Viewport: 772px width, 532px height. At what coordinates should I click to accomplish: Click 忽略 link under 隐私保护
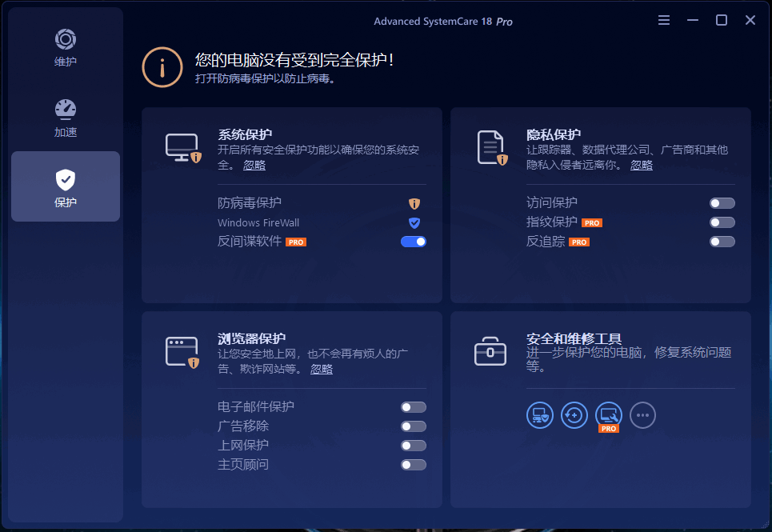point(642,165)
